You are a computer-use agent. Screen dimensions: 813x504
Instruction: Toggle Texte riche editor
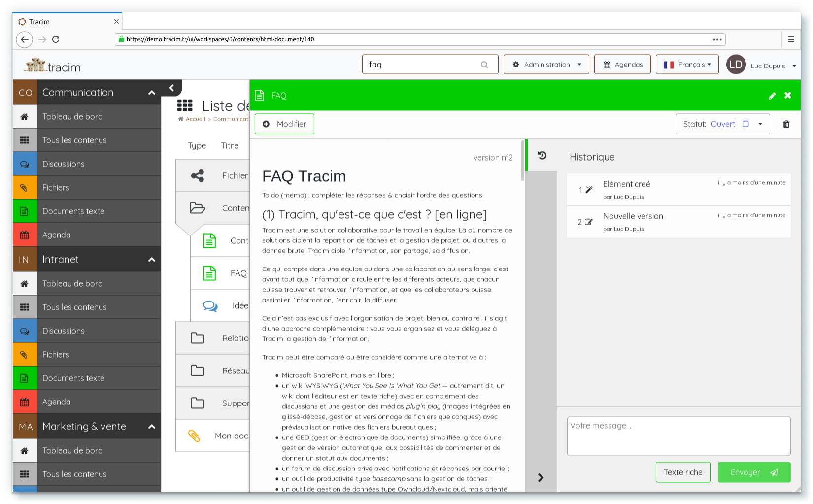point(683,472)
